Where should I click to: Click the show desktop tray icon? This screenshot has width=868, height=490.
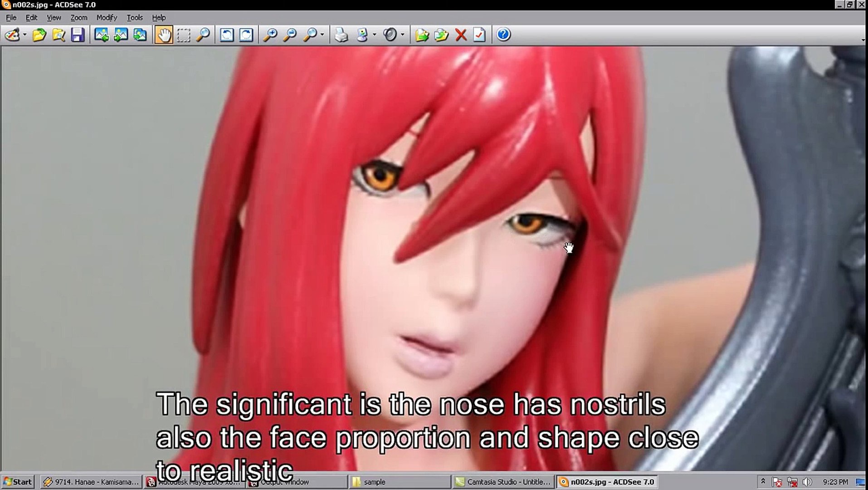pyautogui.click(x=860, y=482)
